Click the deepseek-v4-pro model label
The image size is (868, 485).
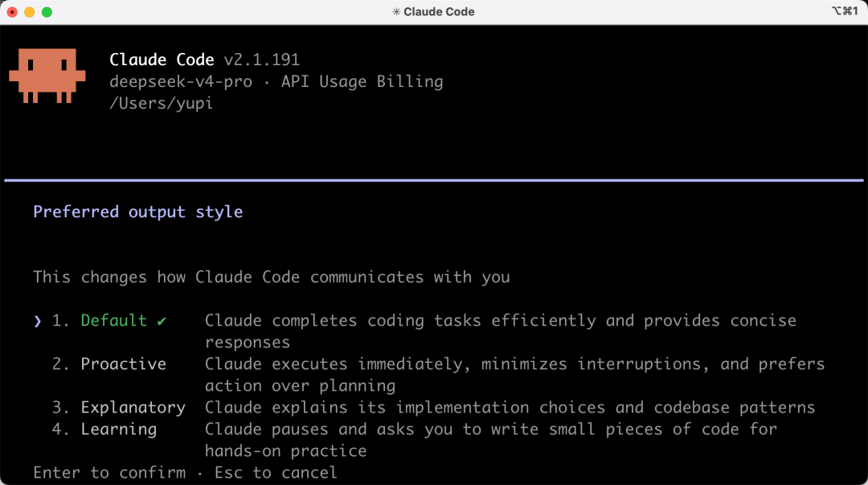[181, 81]
